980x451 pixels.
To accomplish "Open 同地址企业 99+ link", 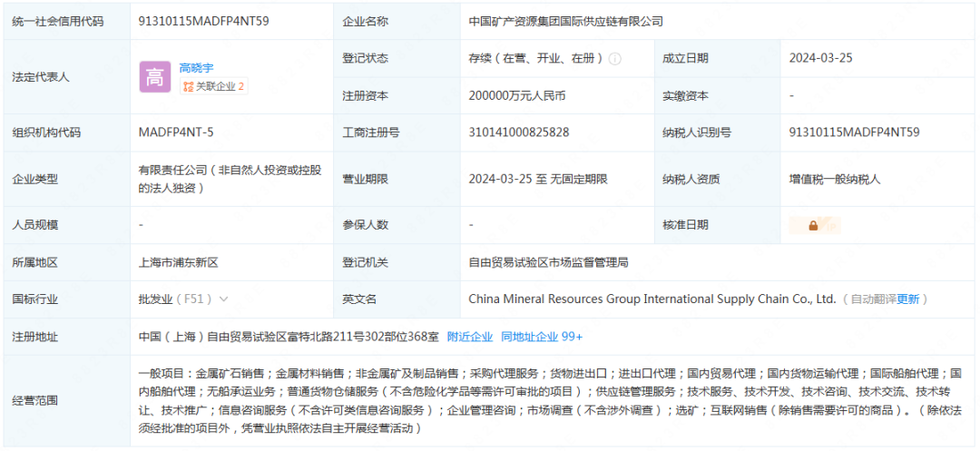I will click(x=542, y=337).
